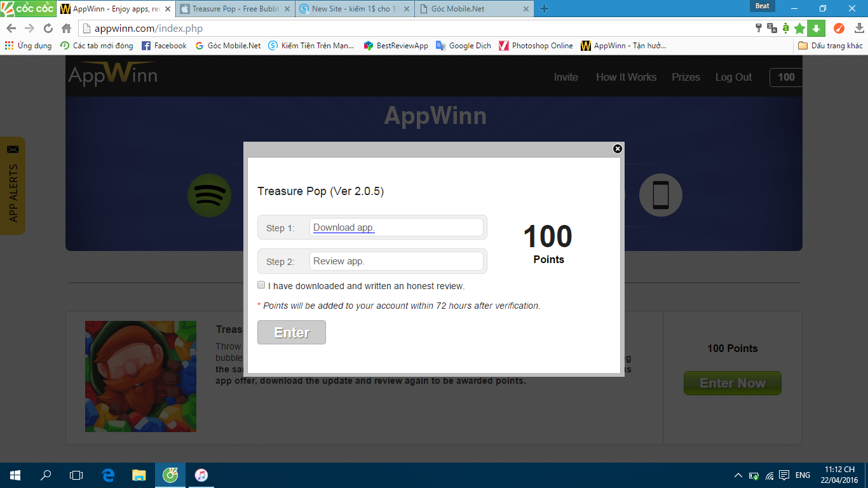Screen dimensions: 868x488
Task: Open the Download app. link
Action: click(x=344, y=227)
